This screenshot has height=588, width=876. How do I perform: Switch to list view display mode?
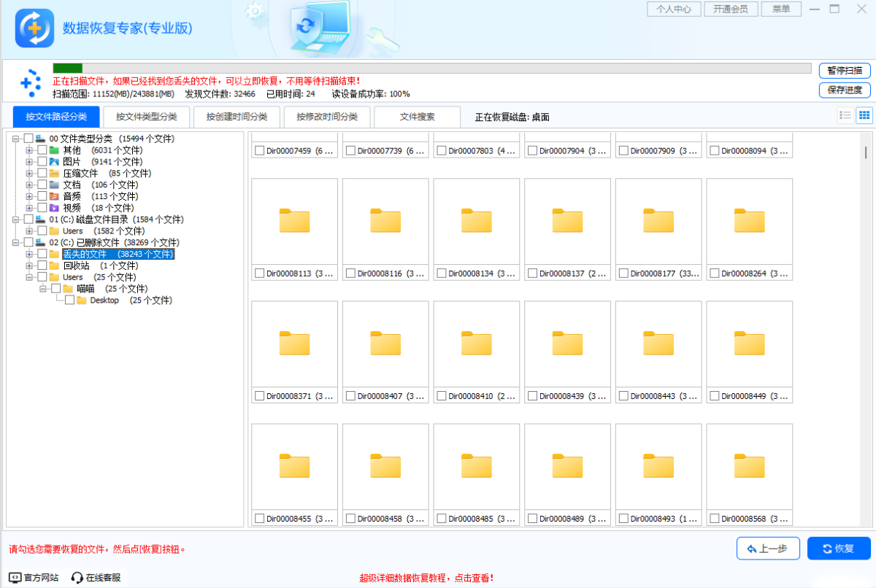click(845, 115)
